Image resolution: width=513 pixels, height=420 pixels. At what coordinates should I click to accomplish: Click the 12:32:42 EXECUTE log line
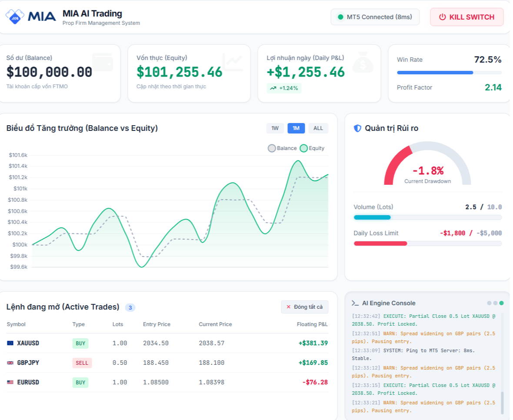click(424, 320)
